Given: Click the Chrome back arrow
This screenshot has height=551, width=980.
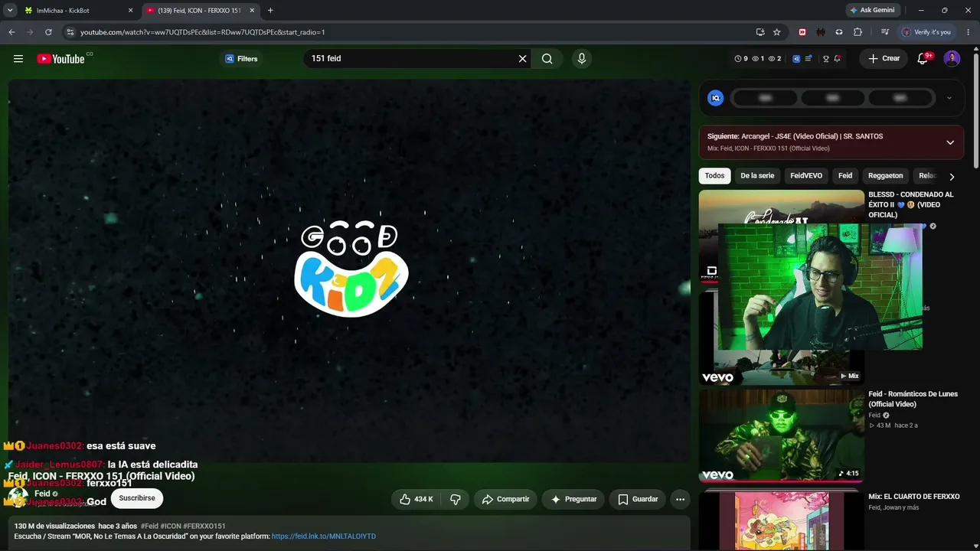Looking at the screenshot, I should (11, 32).
